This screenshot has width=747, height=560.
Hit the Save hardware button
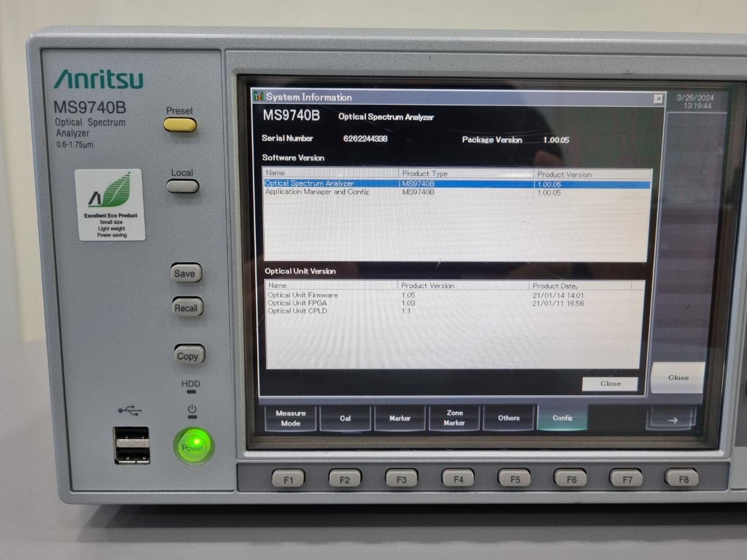click(186, 273)
